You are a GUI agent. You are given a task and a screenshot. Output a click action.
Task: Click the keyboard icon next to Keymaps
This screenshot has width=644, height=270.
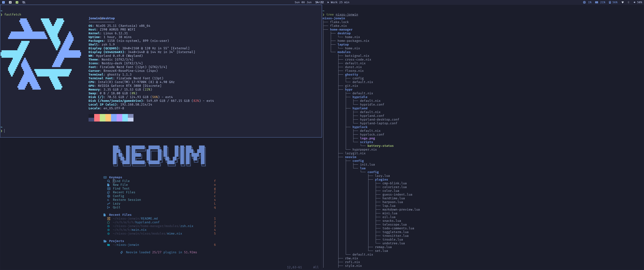(105, 177)
